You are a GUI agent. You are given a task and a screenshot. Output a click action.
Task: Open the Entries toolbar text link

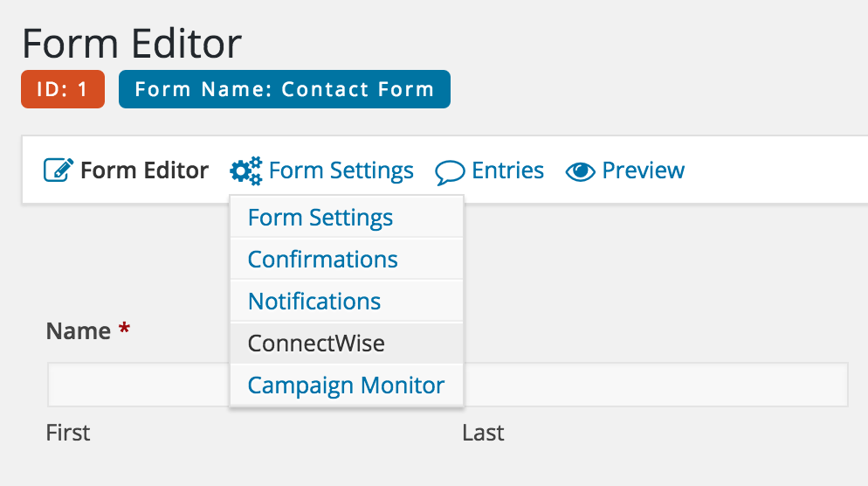click(x=507, y=170)
